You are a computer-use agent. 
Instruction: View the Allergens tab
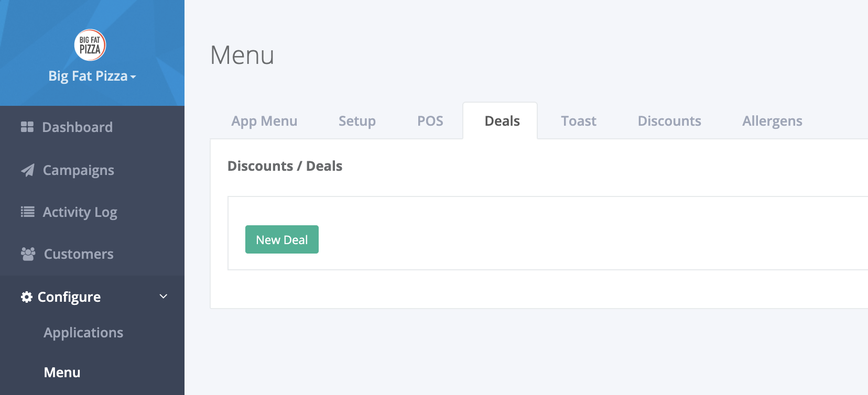pyautogui.click(x=772, y=121)
